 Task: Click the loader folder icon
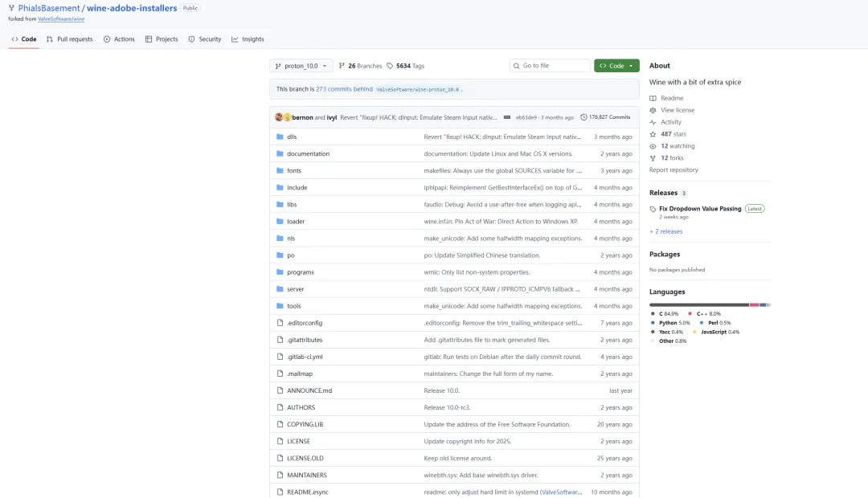pos(280,222)
